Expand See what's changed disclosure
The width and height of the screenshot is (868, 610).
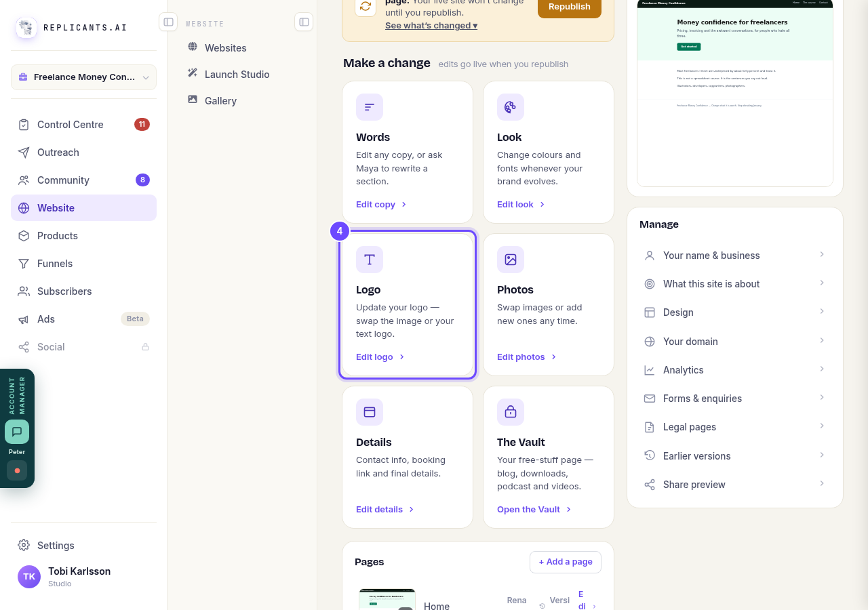(431, 26)
